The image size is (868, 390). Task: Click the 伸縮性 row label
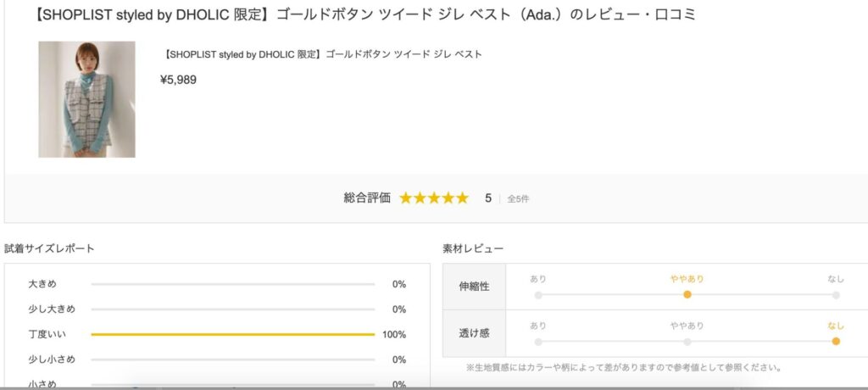click(x=473, y=287)
